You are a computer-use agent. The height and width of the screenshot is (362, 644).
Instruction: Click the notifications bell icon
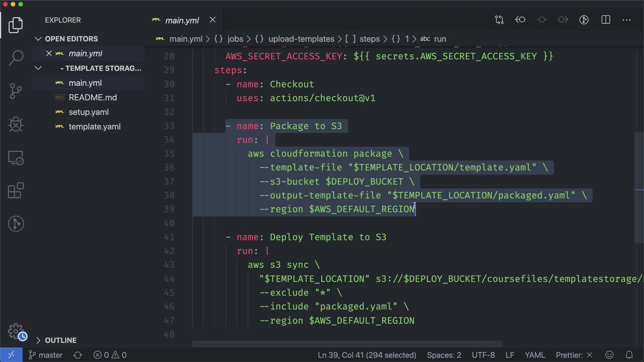point(629,355)
